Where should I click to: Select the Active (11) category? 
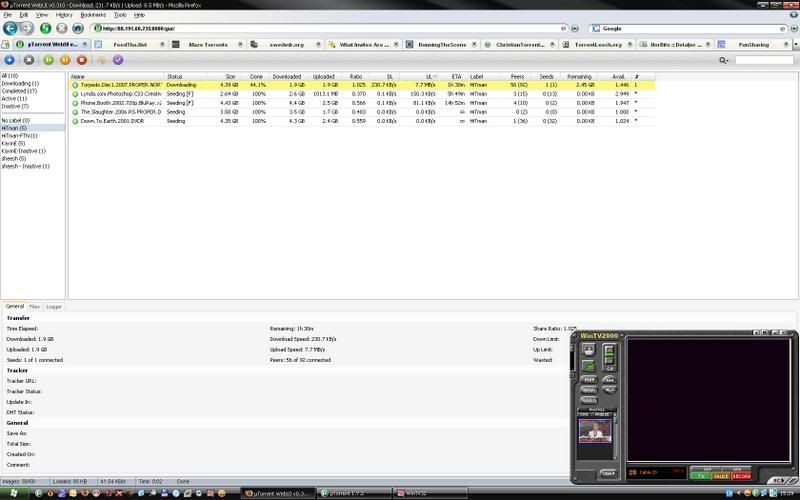pos(14,99)
